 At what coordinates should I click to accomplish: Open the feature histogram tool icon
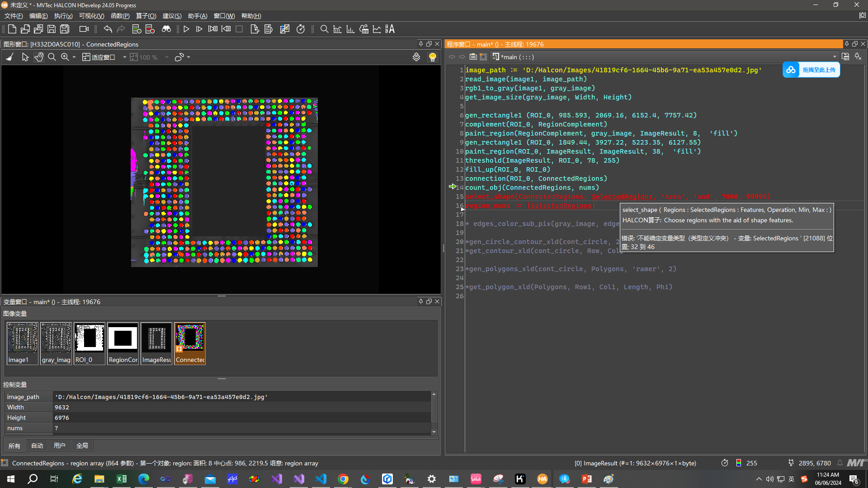coord(350,29)
